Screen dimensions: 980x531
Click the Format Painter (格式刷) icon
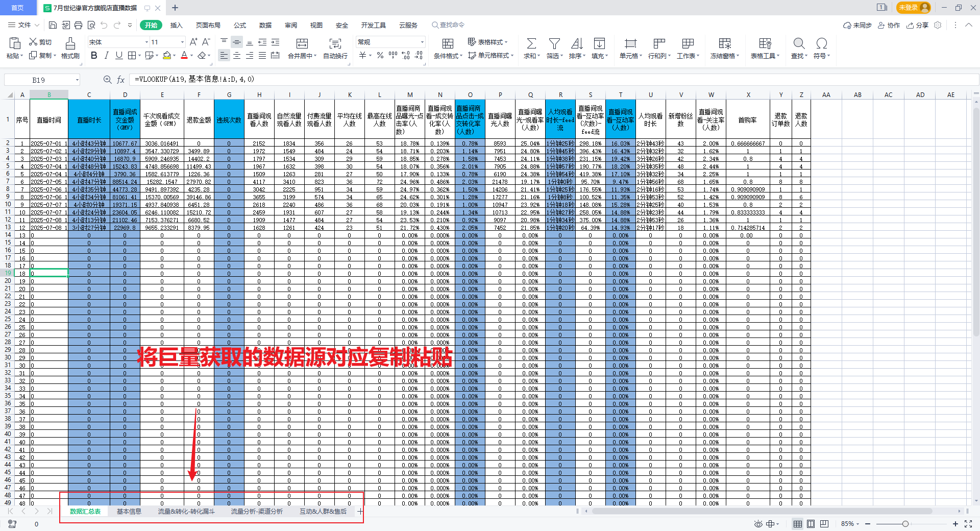[x=70, y=44]
